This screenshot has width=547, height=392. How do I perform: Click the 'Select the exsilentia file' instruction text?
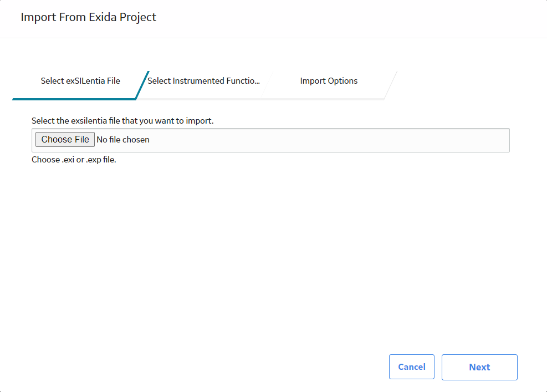122,121
